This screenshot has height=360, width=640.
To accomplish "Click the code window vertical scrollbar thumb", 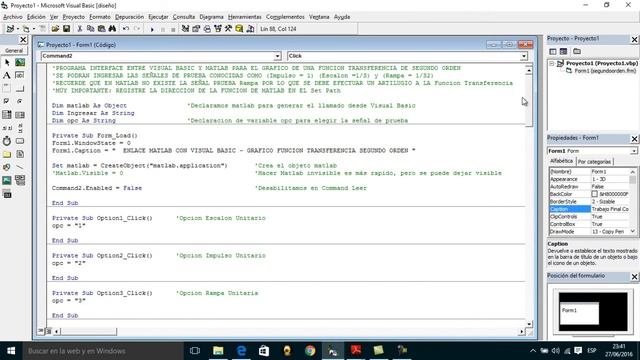I will click(529, 100).
